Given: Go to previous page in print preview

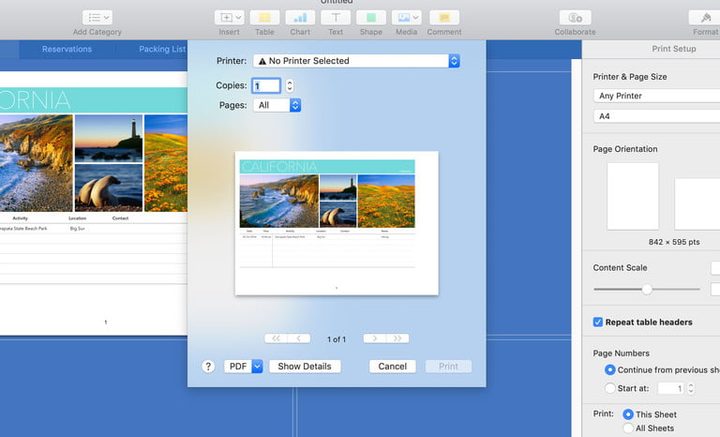Looking at the screenshot, I should click(298, 339).
